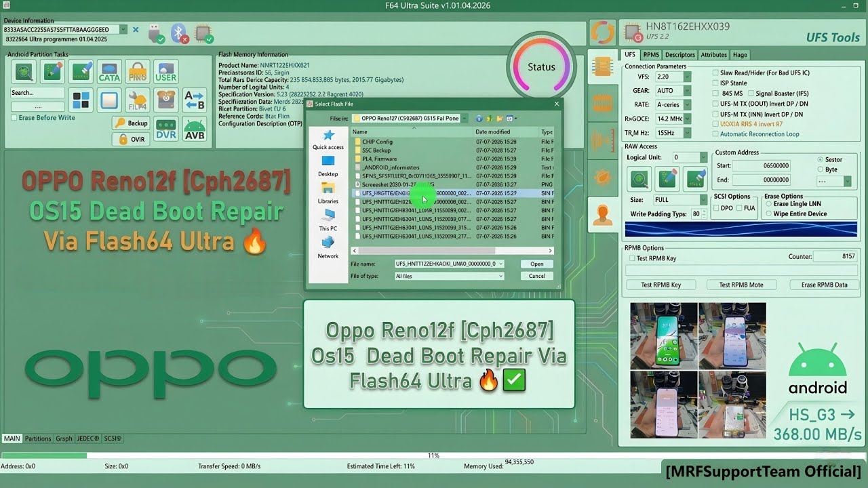The width and height of the screenshot is (868, 488).
Task: Open the Attributes tab
Action: (713, 55)
